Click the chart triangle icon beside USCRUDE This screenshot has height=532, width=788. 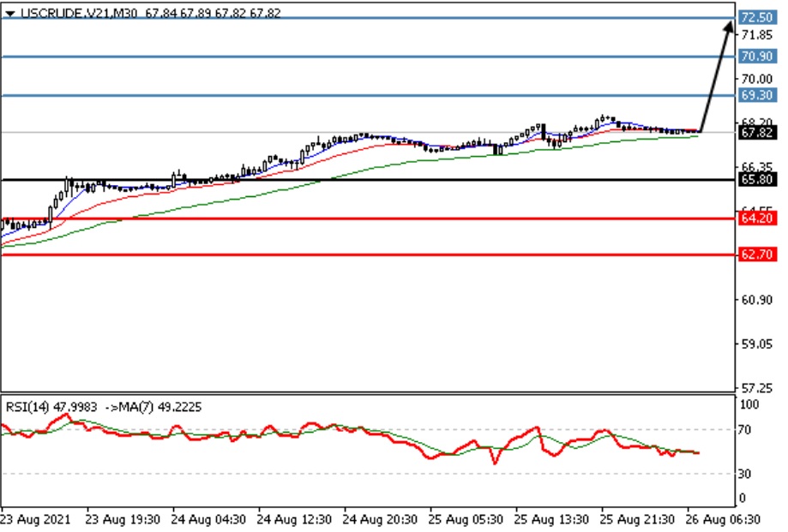pos(10,14)
